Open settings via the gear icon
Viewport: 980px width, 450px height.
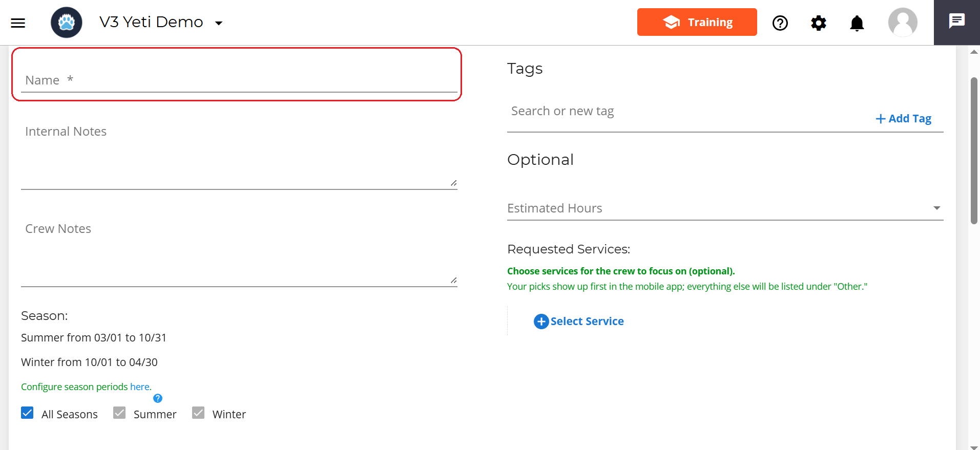point(819,23)
